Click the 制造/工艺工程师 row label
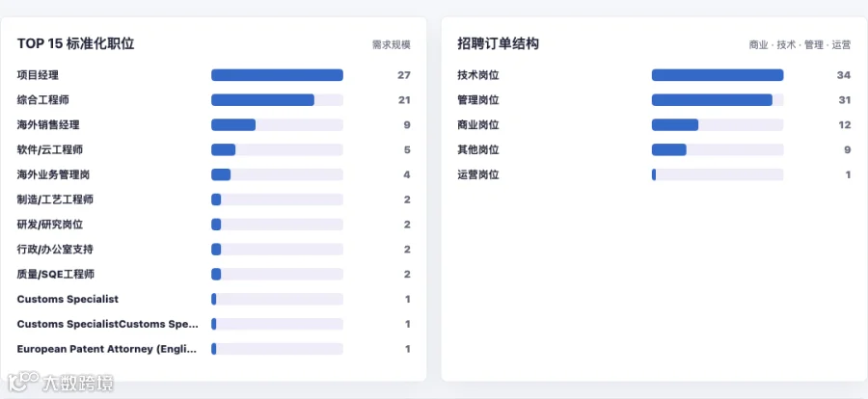Screen dimensions: 868x399 click(x=55, y=199)
